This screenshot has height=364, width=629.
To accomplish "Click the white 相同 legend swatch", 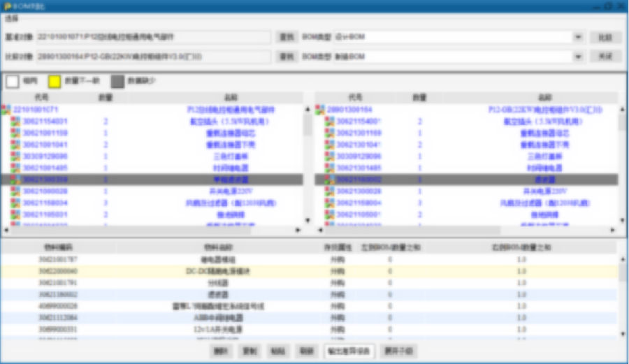I will click(12, 81).
